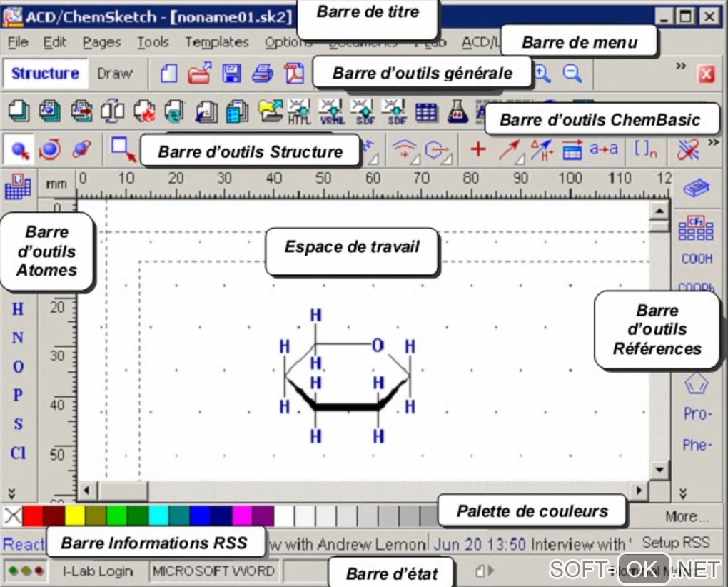The image size is (728, 587).
Task: Select Oxygen atom O
Action: click(x=18, y=367)
